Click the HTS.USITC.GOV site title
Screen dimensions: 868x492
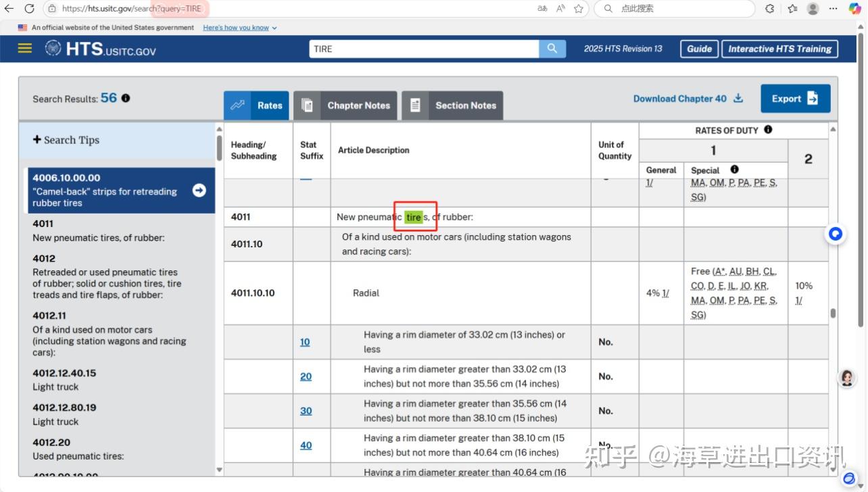(x=111, y=49)
